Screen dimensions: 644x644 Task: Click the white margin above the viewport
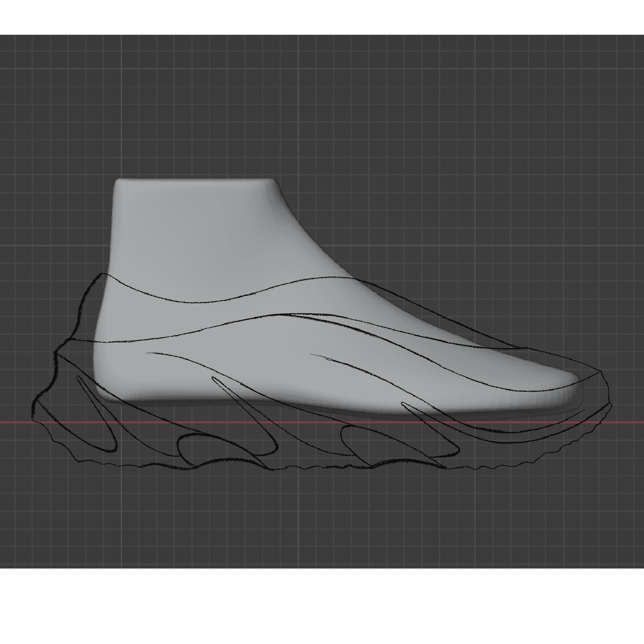pos(322,17)
